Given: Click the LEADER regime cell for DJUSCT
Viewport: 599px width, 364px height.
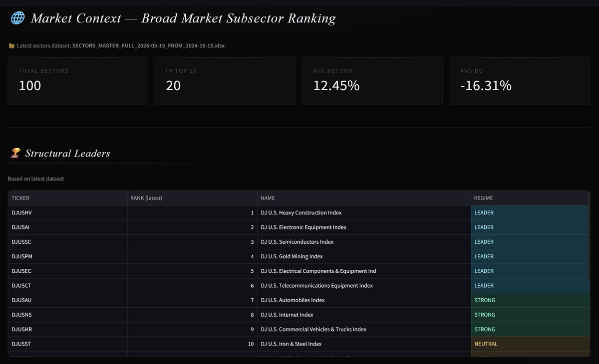Looking at the screenshot, I should click(529, 286).
